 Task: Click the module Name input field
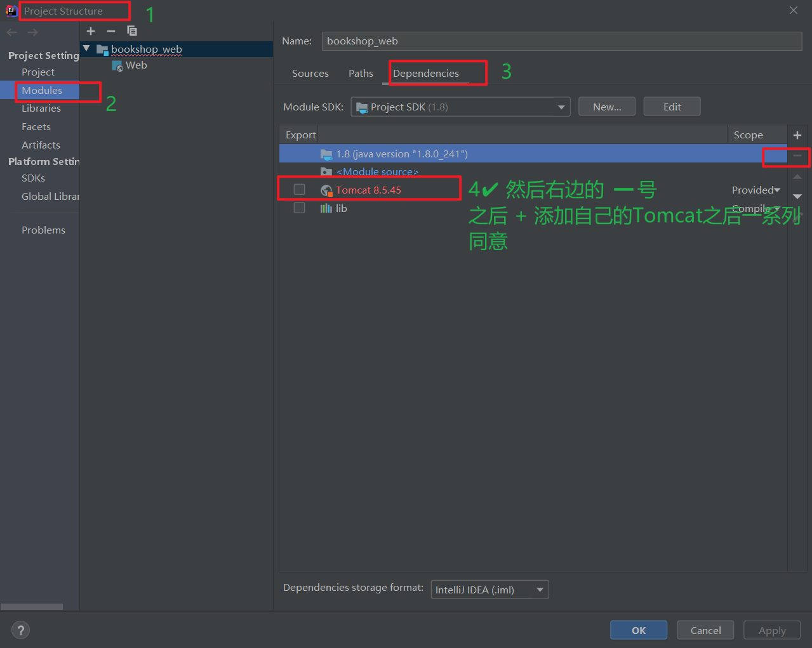(x=562, y=41)
